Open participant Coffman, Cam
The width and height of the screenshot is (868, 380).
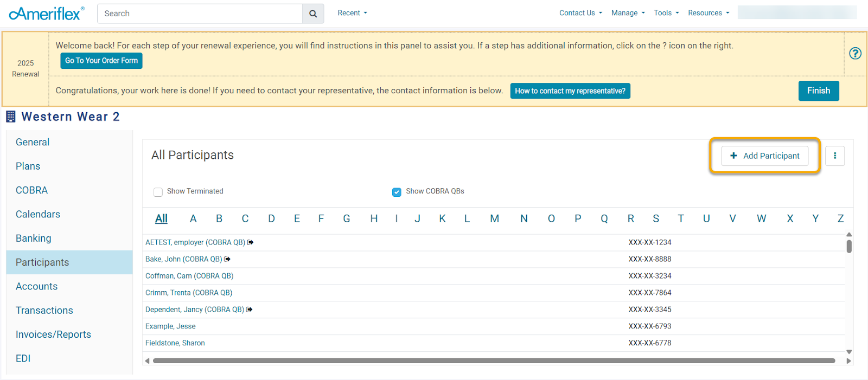point(189,276)
